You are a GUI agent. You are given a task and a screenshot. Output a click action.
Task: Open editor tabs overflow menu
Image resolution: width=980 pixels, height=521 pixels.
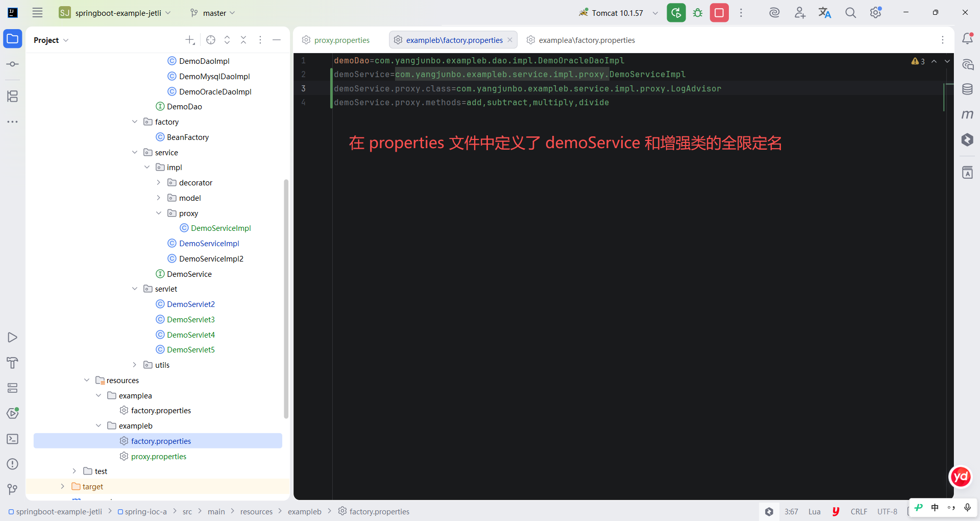coord(943,40)
